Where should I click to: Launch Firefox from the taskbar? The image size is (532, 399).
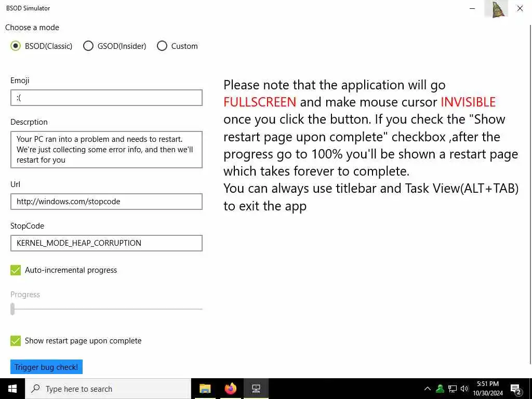tap(230, 389)
